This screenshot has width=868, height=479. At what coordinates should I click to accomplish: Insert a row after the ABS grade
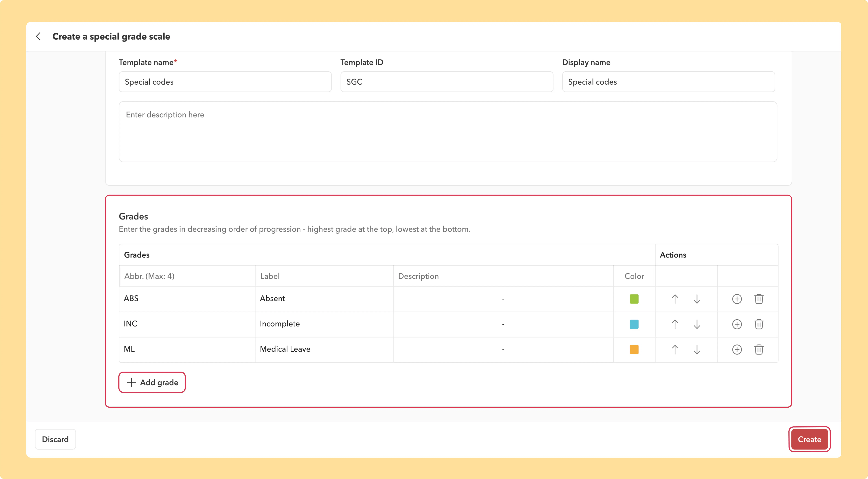737,299
